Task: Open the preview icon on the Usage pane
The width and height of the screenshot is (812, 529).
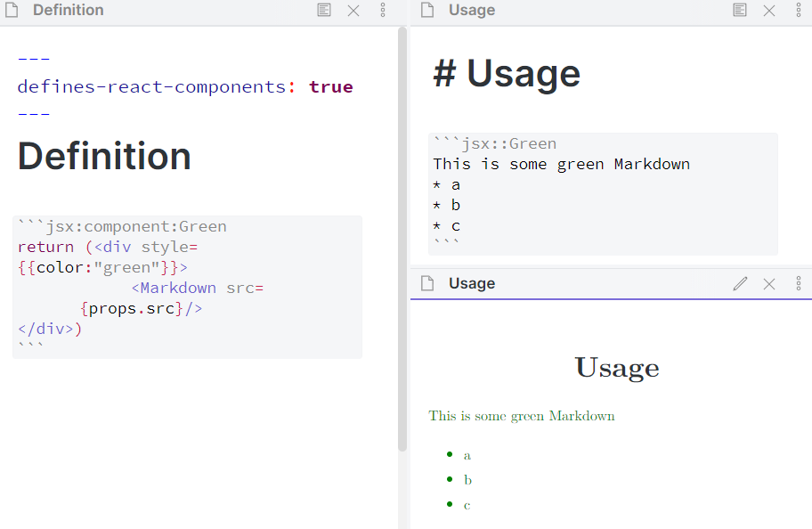Action: [739, 11]
